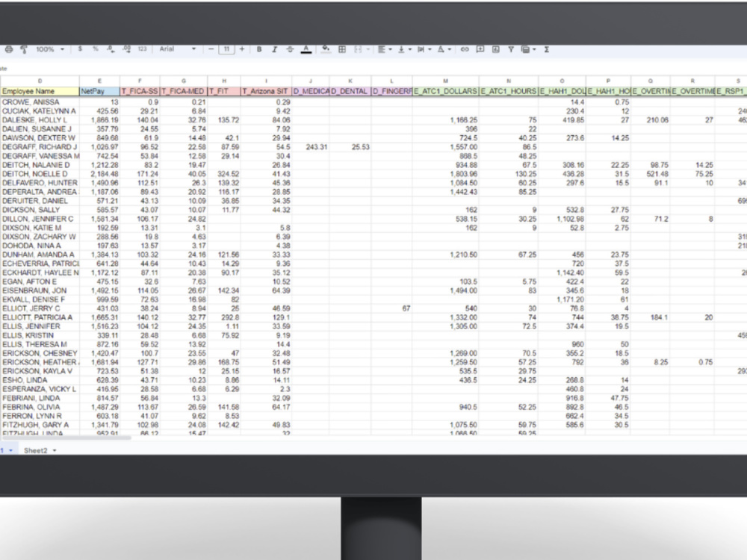Select column M header
The image size is (747, 560).
(445, 81)
